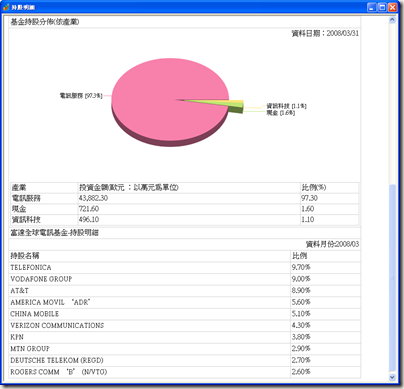The width and height of the screenshot is (404, 389).
Task: Close the holdings detail window
Action: pos(393,7)
